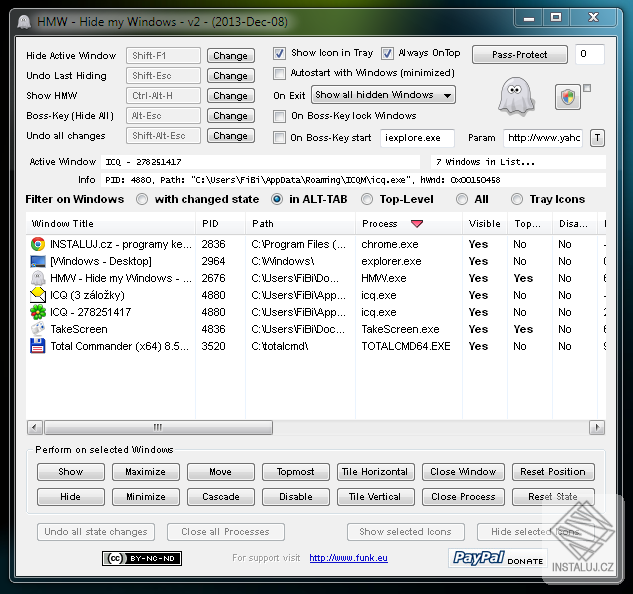
Task: Click the ghost icon in the HMW.exe row
Action: [x=38, y=278]
